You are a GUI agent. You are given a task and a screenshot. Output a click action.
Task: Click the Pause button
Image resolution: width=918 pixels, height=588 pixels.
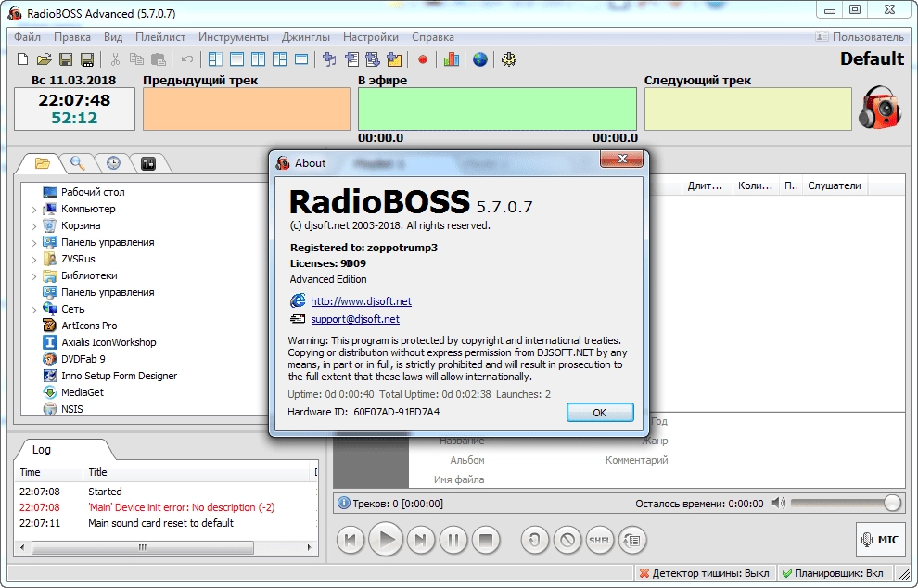[453, 540]
